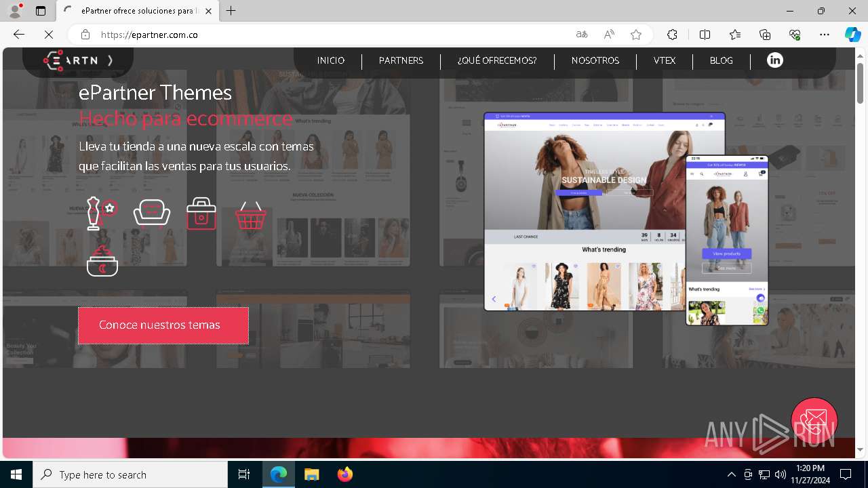868x488 pixels.
Task: Click the mobile theme preview mockup
Action: pyautogui.click(x=727, y=240)
